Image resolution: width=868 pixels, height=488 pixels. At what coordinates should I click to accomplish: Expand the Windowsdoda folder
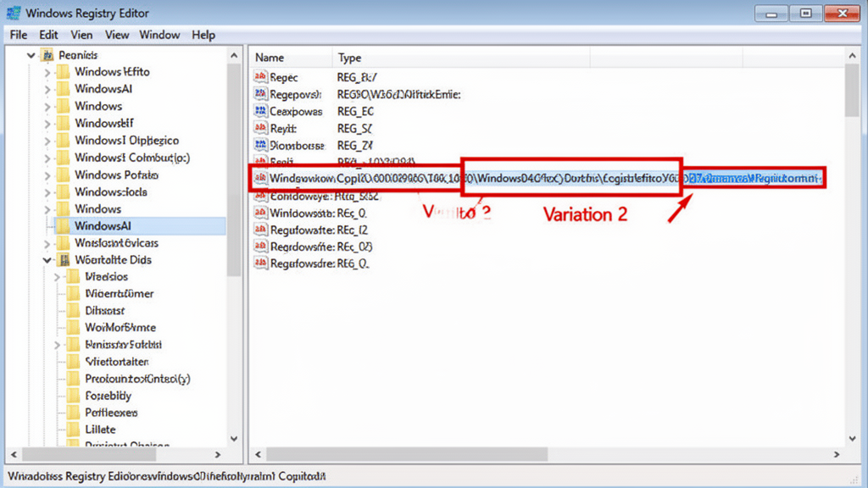tap(47, 193)
